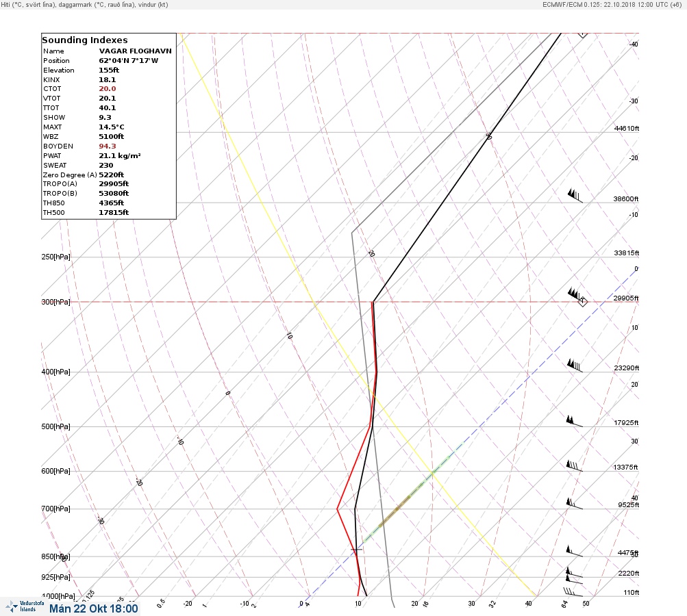687x616 pixels.
Task: Click the 300[hPa] pressure label
Action: click(55, 302)
